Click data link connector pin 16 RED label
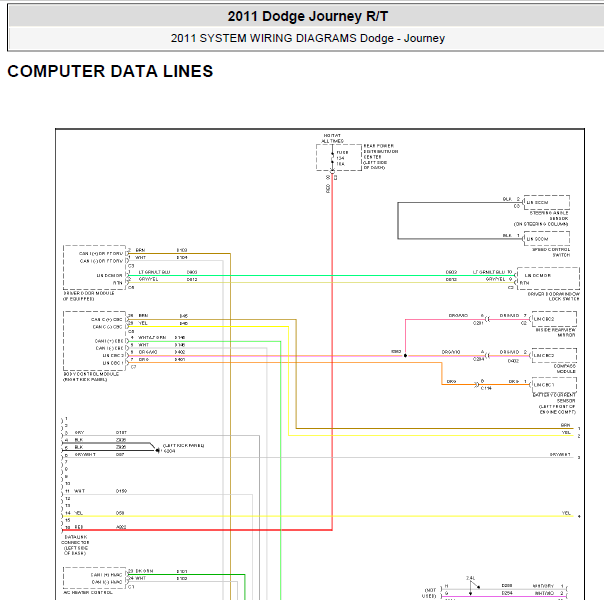This screenshot has width=604, height=600. point(79,527)
